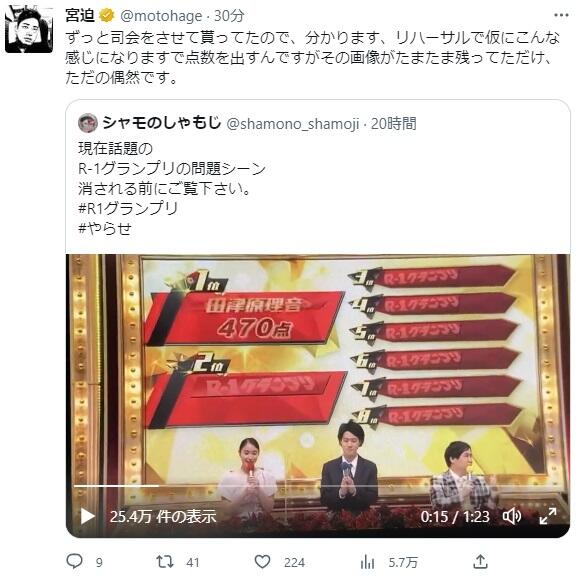
Task: Toggle the video volume speaker icon
Action: click(512, 516)
